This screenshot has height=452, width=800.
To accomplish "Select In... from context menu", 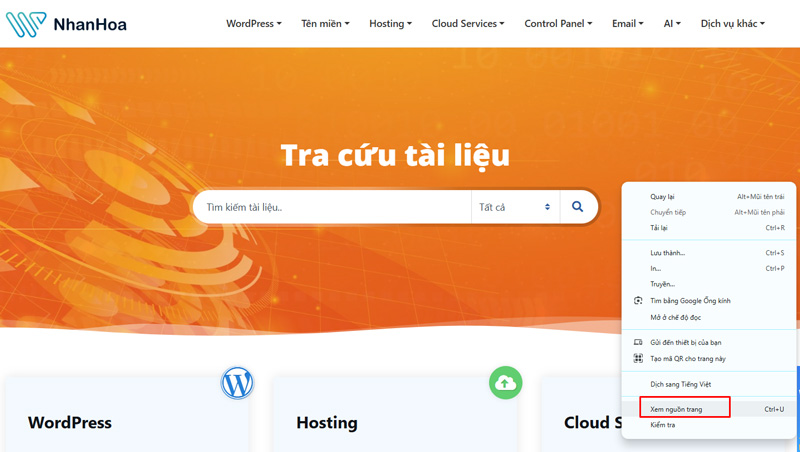I will tap(709, 268).
